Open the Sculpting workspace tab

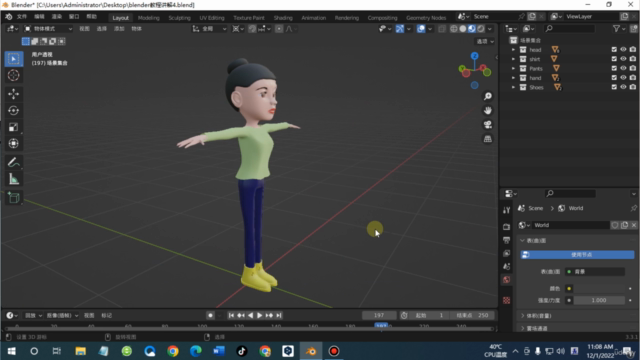click(179, 18)
